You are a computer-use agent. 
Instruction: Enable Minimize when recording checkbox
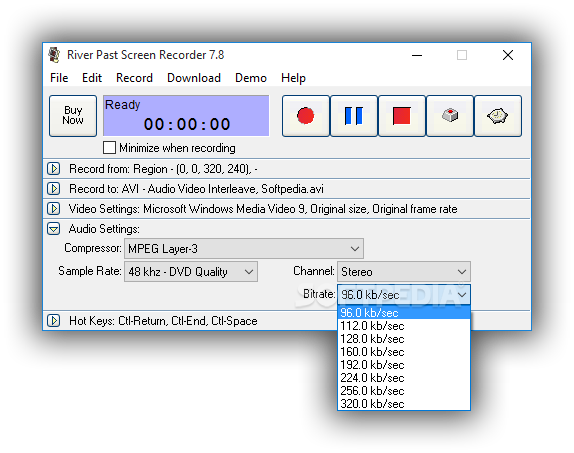coord(109,148)
